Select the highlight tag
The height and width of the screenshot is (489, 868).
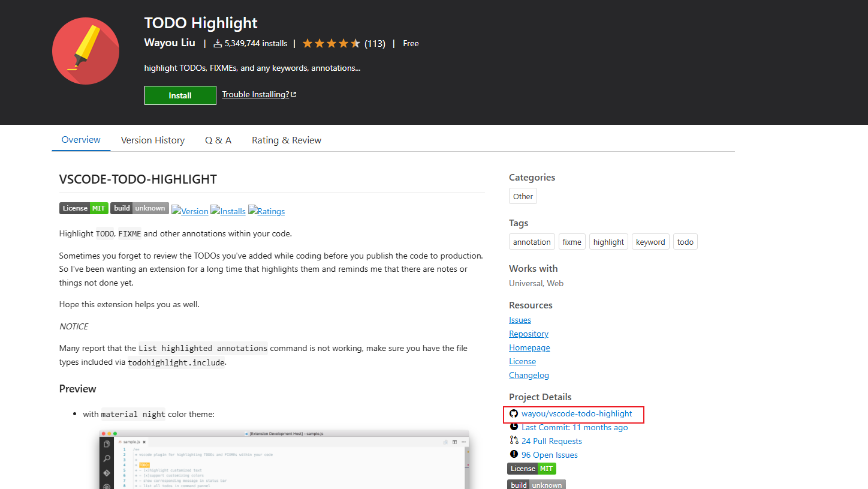(x=608, y=242)
